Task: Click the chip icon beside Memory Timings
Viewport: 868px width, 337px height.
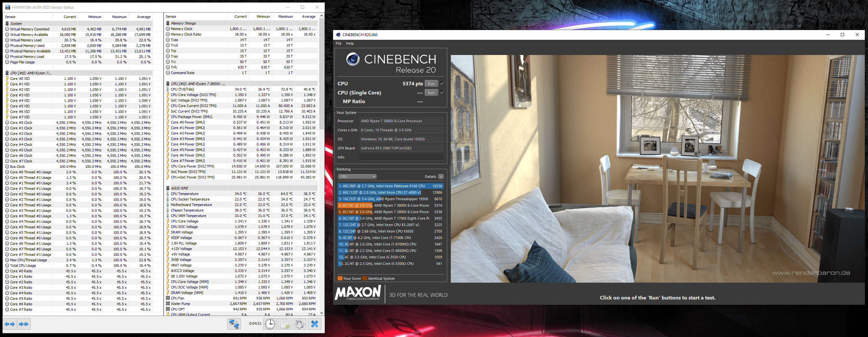Action: tap(168, 23)
